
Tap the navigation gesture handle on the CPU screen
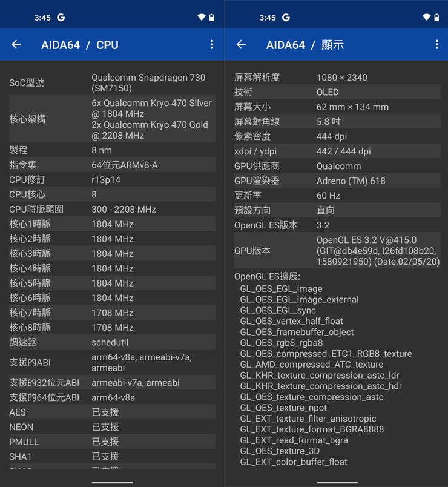coord(112,482)
